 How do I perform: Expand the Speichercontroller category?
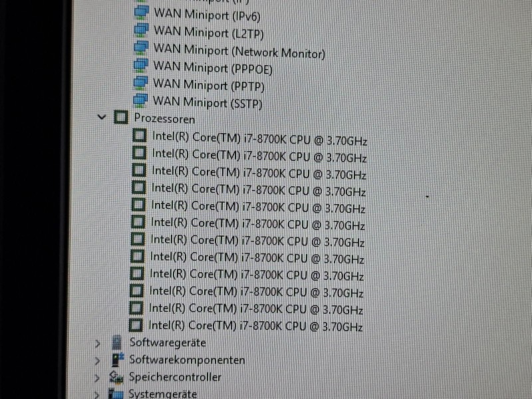coord(96,378)
